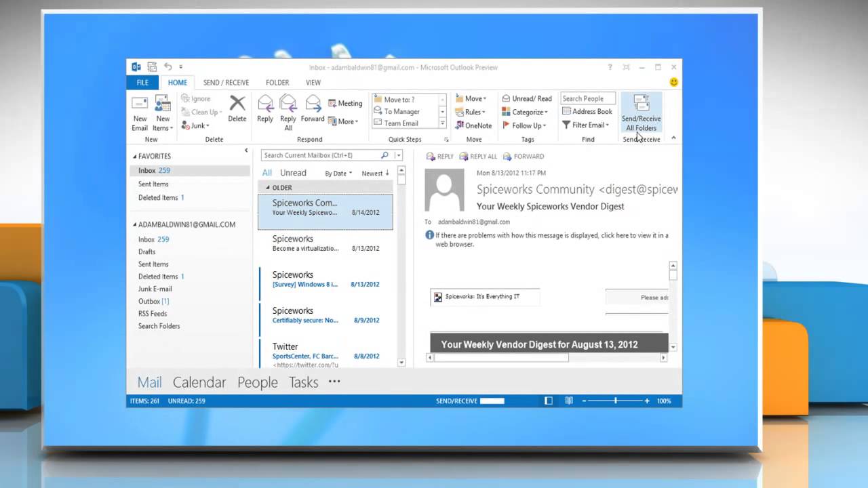The height and width of the screenshot is (488, 868).
Task: Collapse the OLDER message group
Action: click(x=267, y=188)
